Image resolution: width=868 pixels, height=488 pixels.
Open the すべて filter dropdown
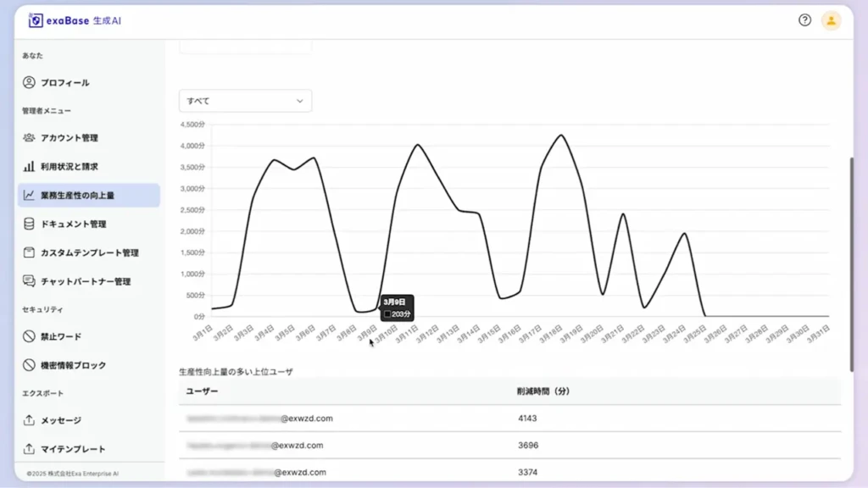(x=244, y=100)
